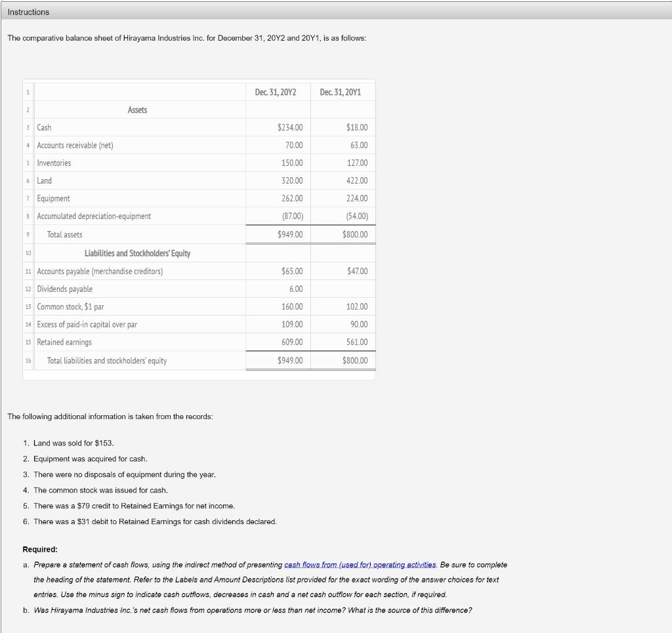Click the Accumulated depreciation-equipment label
The height and width of the screenshot is (633, 672).
tap(94, 216)
